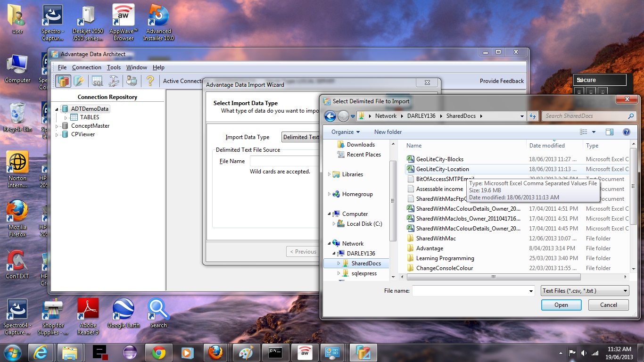Open Firefox from the Windows taskbar
Viewport: 644px width, 362px height.
[x=215, y=352]
